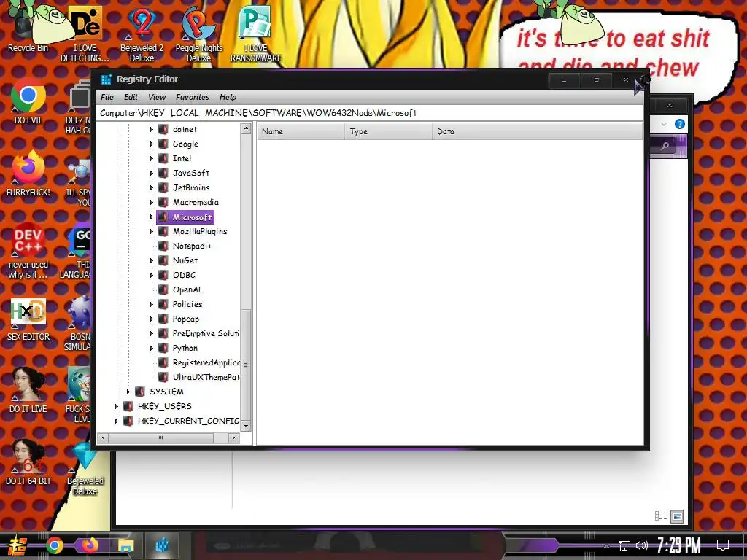Viewport: 747px width, 560px height.
Task: Click the Data column header
Action: [538, 131]
